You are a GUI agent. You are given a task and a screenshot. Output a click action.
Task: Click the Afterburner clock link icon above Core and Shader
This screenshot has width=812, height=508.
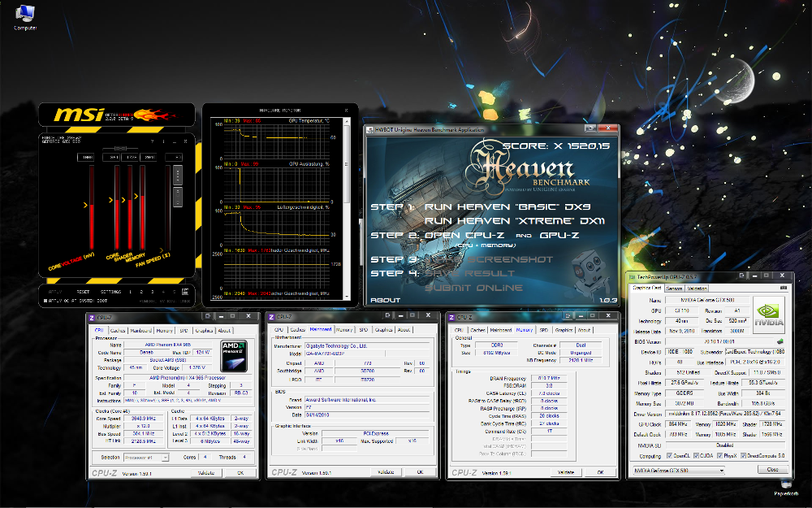pyautogui.click(x=120, y=148)
